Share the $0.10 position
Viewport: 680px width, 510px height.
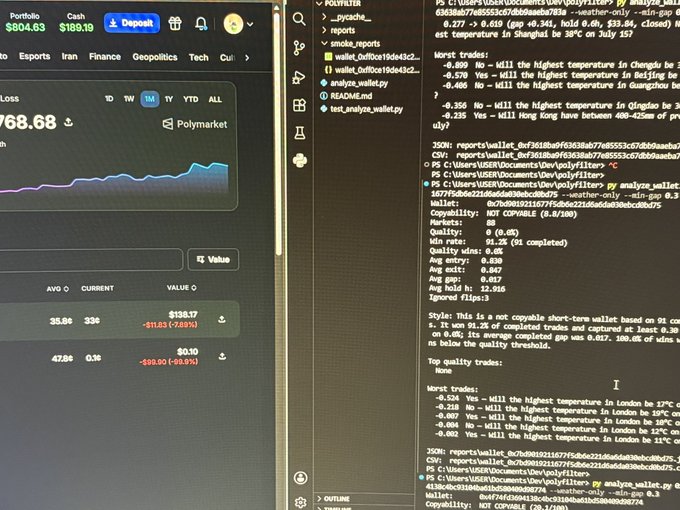pyautogui.click(x=222, y=356)
